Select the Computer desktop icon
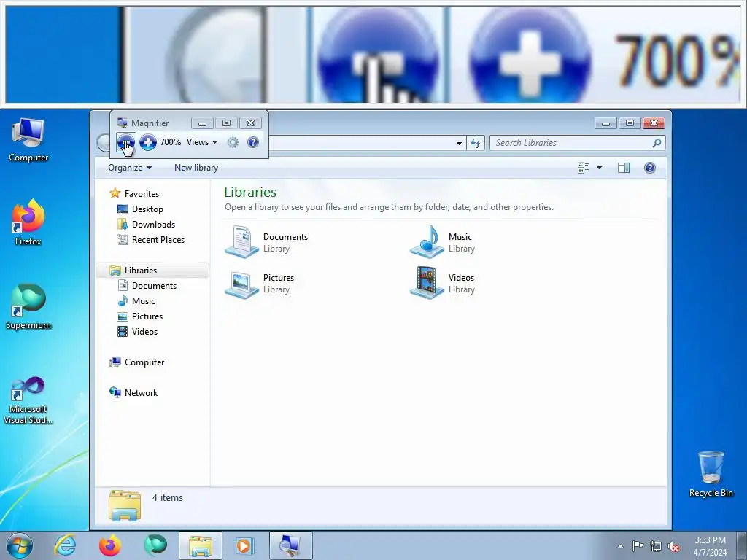Viewport: 747px width, 560px height. 28,140
